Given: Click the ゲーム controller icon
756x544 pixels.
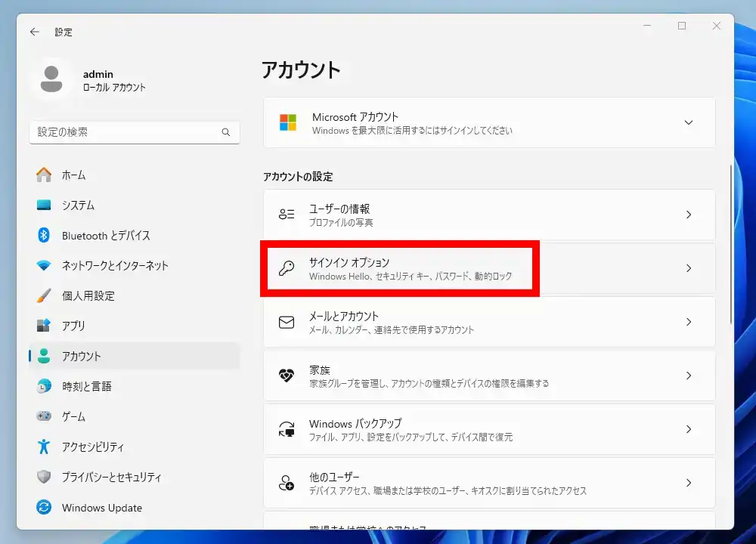Looking at the screenshot, I should pos(44,416).
